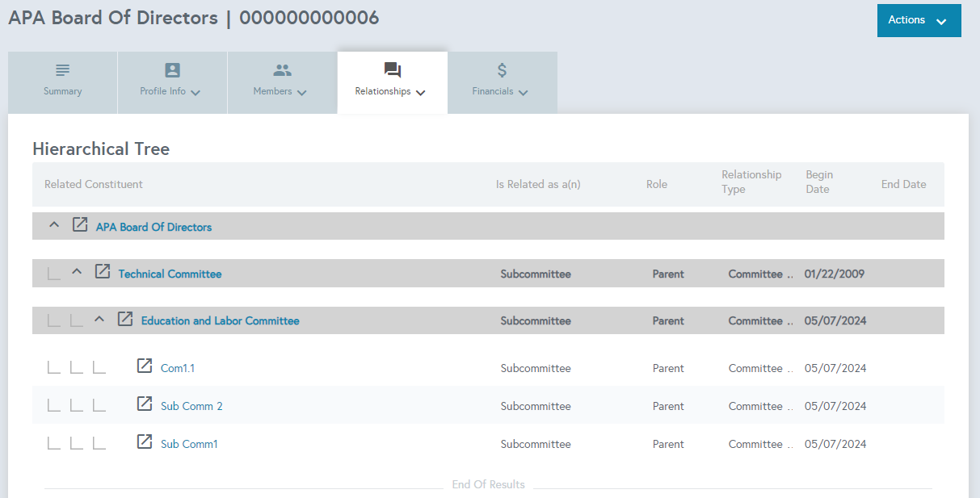Open APA Board Of Directors in new window icon
This screenshot has width=980, height=498.
[x=80, y=224]
